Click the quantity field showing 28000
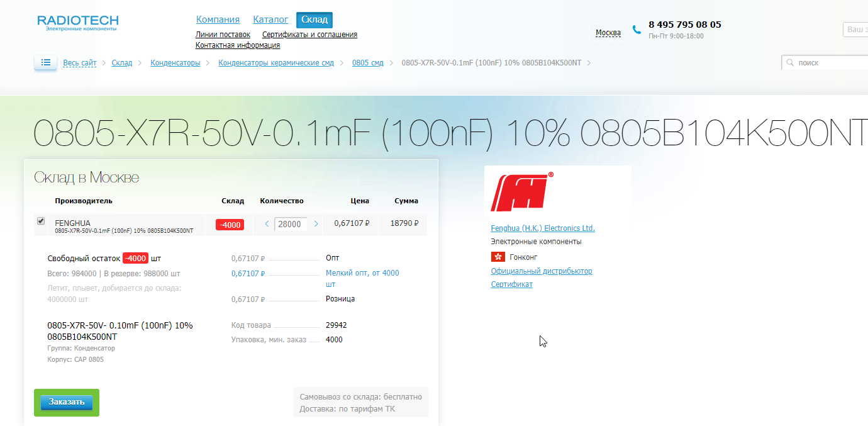 tap(291, 224)
